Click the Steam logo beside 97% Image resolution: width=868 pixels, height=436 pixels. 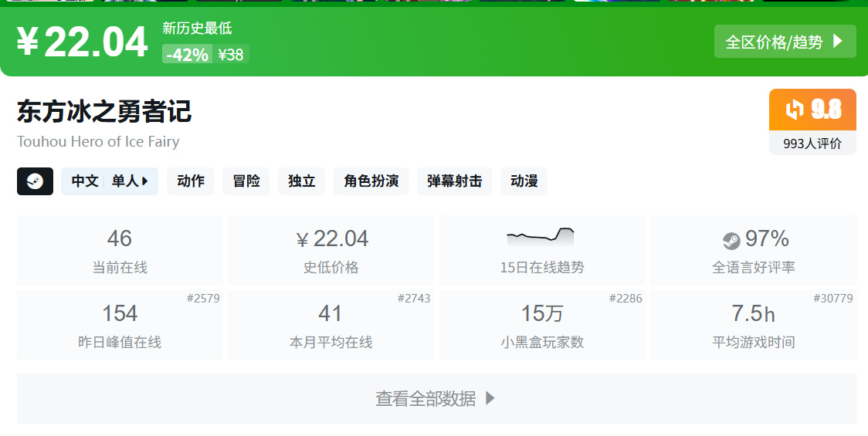point(731,241)
